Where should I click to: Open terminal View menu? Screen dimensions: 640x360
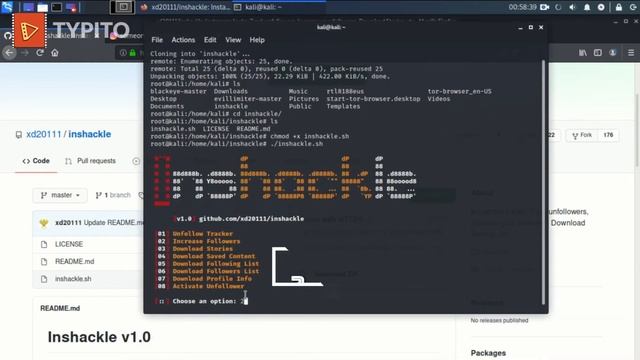tap(233, 40)
